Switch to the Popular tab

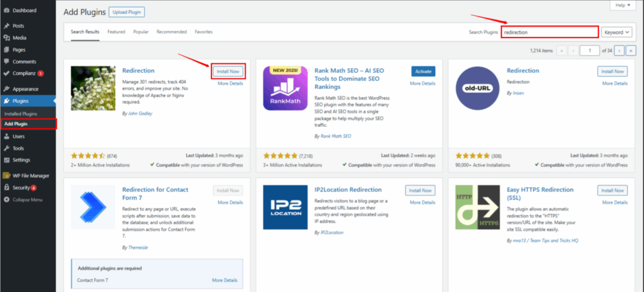pyautogui.click(x=141, y=32)
